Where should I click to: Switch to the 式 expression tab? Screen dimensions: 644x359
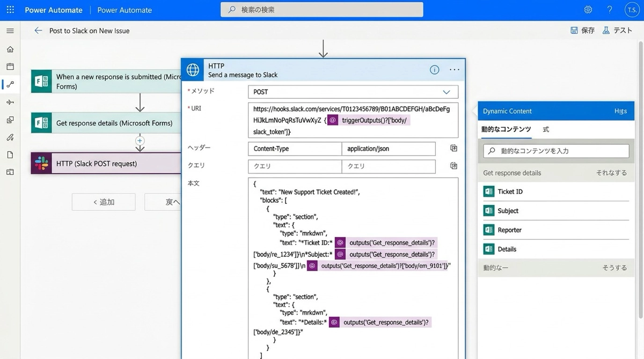coord(546,129)
